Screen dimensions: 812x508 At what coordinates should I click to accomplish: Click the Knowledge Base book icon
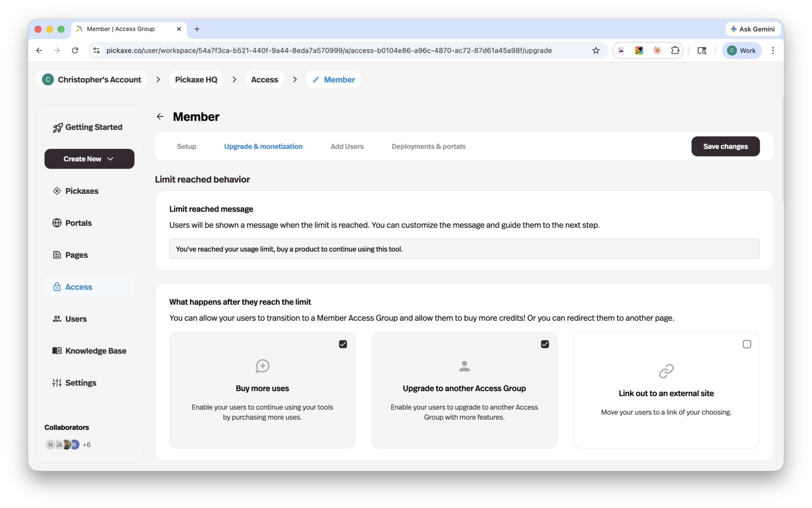[57, 351]
